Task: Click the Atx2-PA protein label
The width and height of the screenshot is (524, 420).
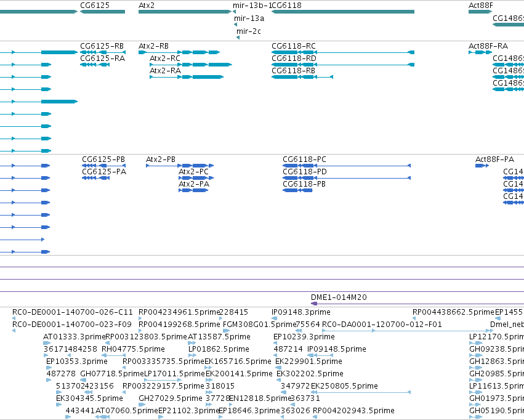Action: (194, 184)
